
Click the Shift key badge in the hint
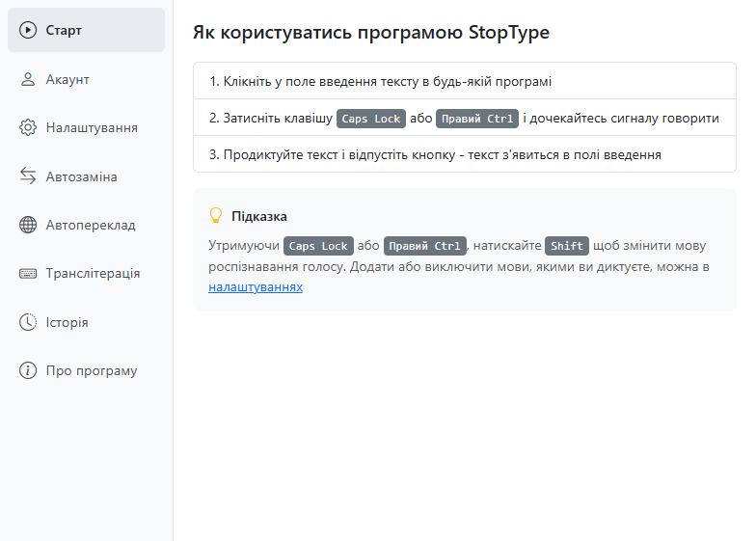pos(567,246)
